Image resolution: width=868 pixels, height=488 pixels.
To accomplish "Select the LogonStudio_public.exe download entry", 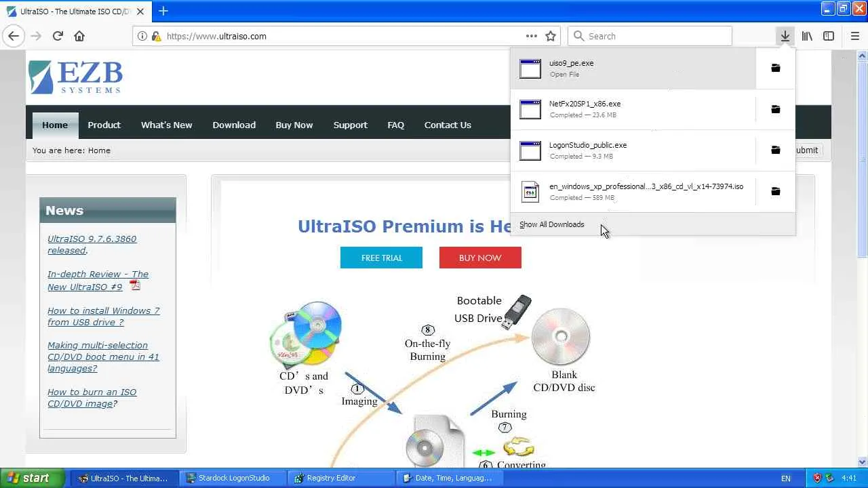I will pos(633,150).
